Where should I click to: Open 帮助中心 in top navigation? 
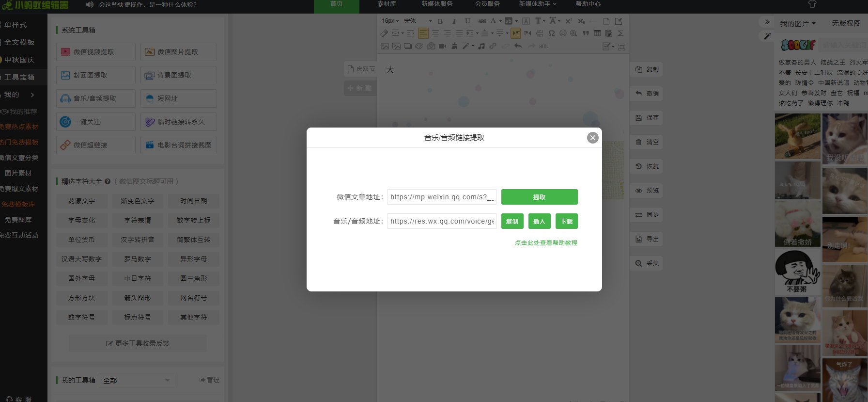(x=588, y=4)
